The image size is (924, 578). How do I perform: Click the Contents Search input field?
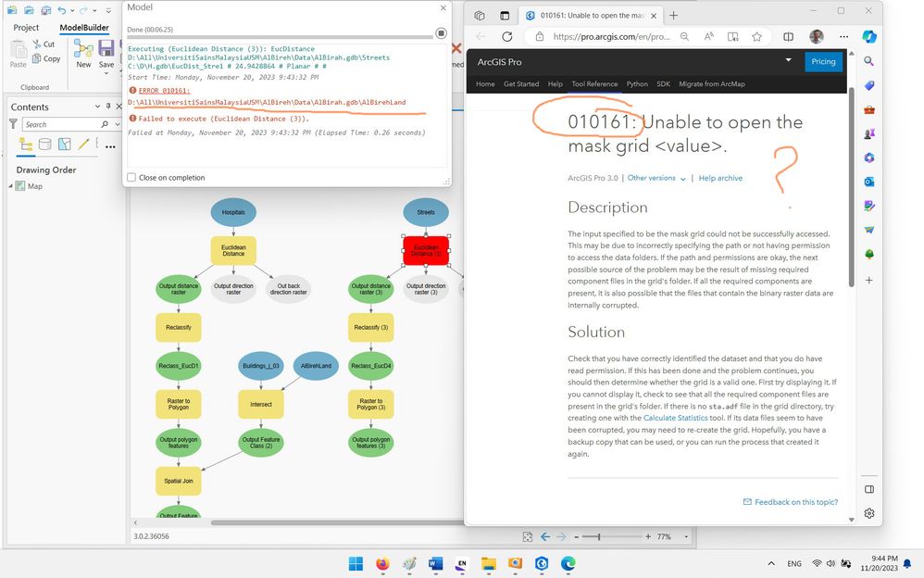[61, 124]
